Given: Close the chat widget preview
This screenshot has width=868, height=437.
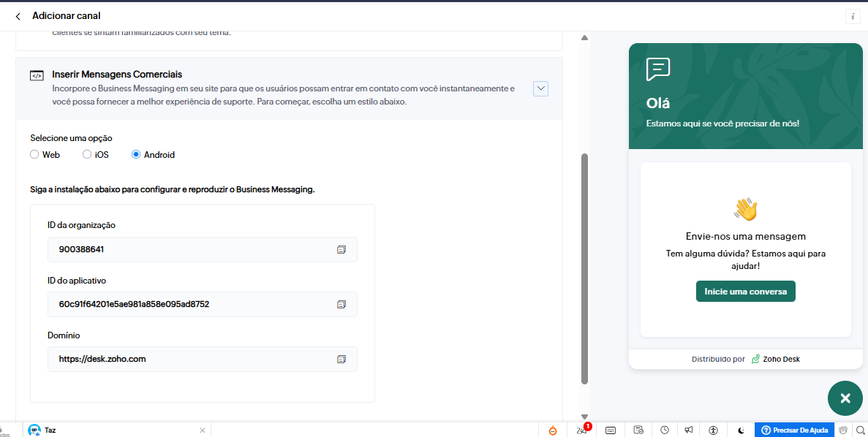Looking at the screenshot, I should pos(845,398).
